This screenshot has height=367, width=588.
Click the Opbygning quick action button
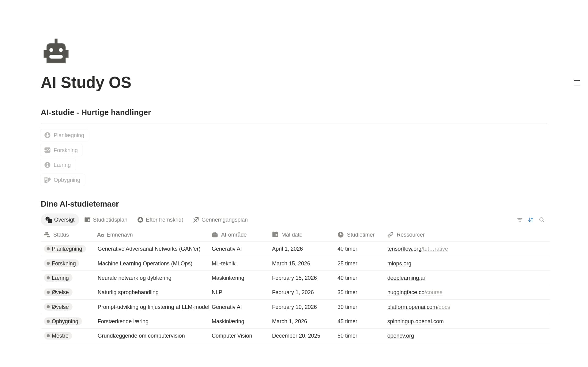click(x=62, y=180)
